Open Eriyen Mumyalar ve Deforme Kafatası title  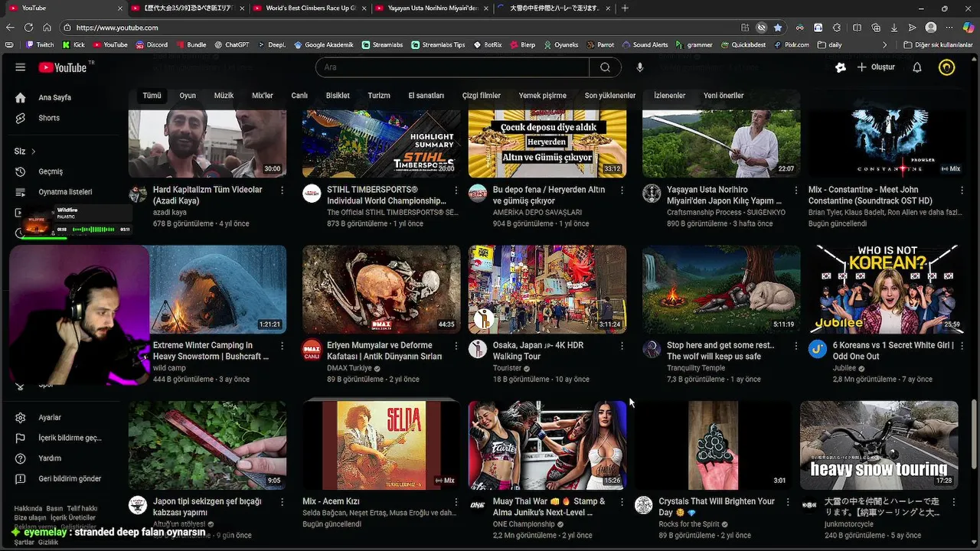[384, 350]
